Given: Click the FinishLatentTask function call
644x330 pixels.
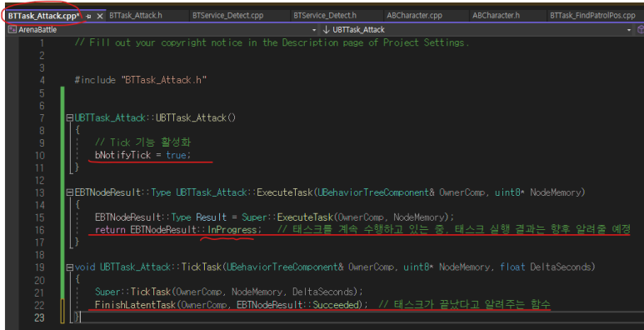Looking at the screenshot, I should click(x=135, y=305).
